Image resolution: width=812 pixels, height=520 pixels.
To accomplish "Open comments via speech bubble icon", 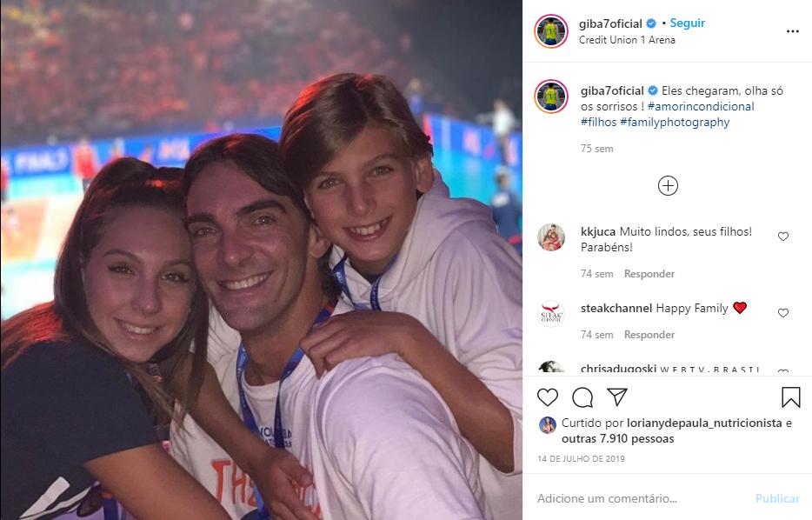I will point(582,397).
